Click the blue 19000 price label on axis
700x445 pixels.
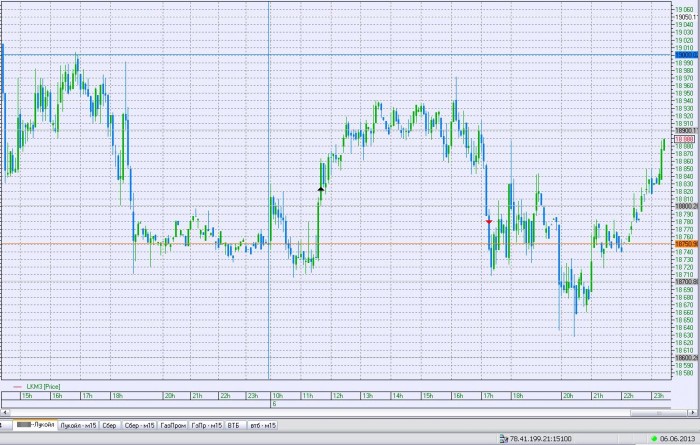click(687, 55)
